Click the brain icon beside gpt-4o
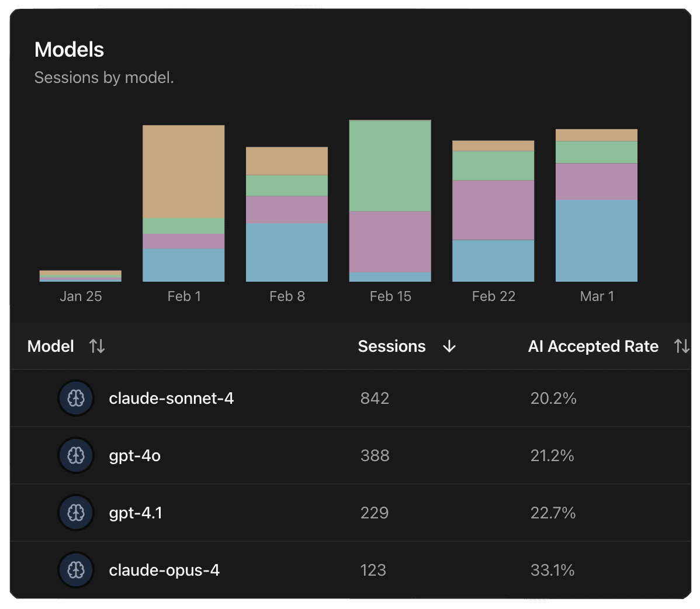700x609 pixels. pyautogui.click(x=76, y=456)
